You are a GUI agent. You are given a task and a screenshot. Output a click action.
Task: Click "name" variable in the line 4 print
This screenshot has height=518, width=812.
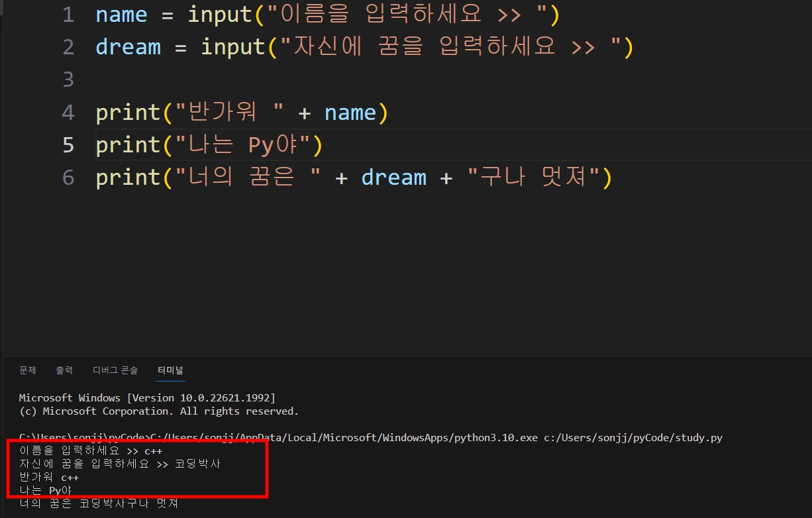(350, 113)
